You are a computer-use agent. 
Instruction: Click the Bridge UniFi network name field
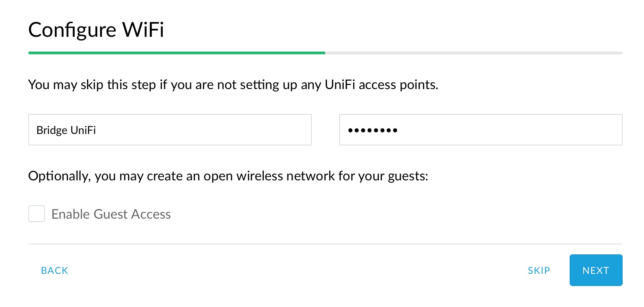pyautogui.click(x=169, y=130)
